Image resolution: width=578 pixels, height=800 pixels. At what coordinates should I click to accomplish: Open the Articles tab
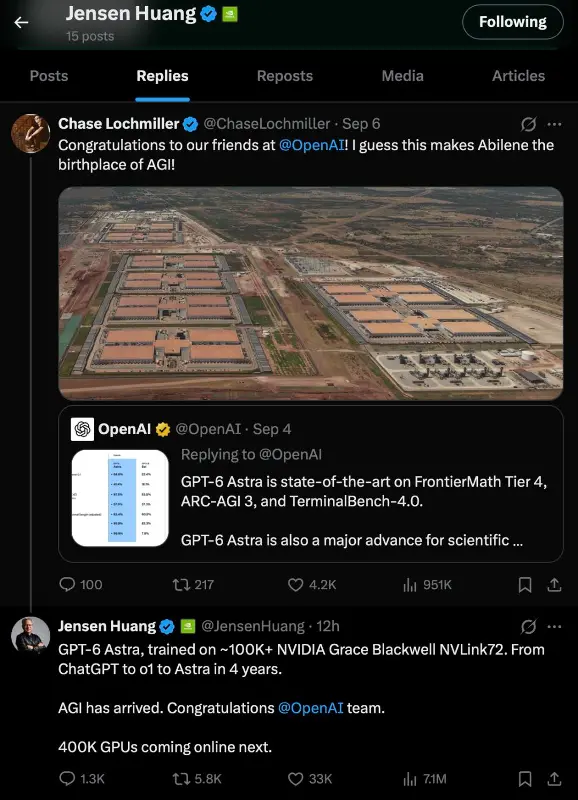pyautogui.click(x=518, y=76)
